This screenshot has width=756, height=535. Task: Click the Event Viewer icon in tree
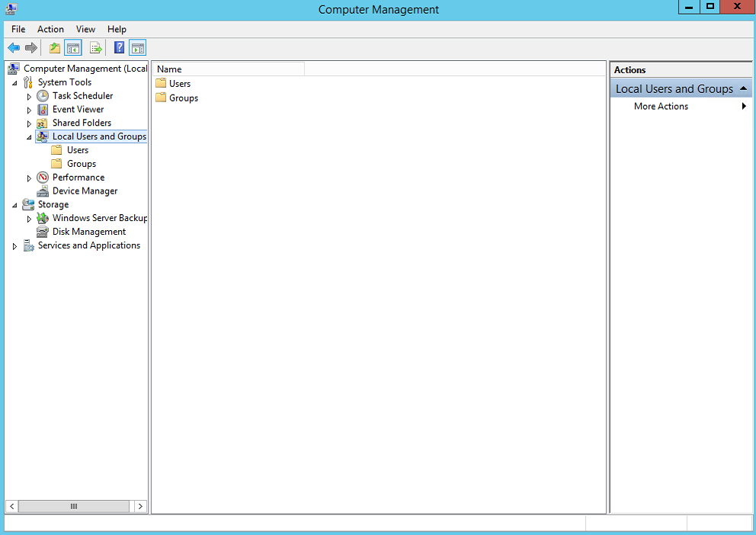point(43,110)
